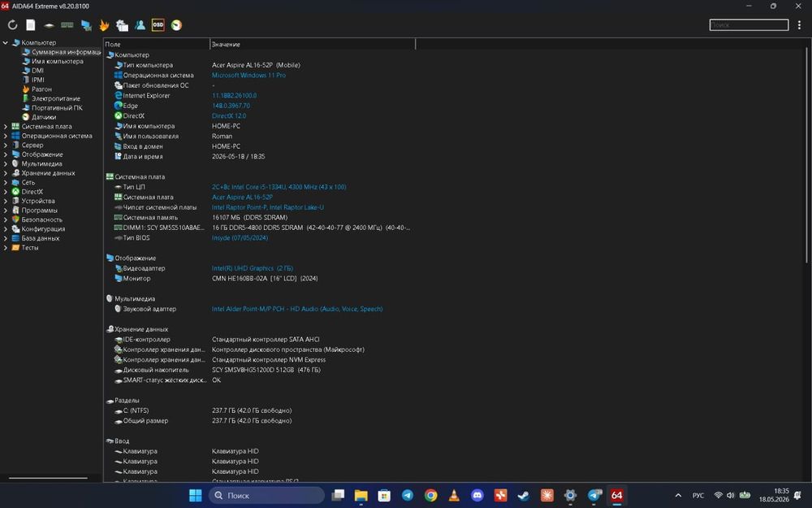Open the Acer Aspire AL16-52P motherboard link
Image resolution: width=812 pixels, height=508 pixels.
[x=242, y=198]
